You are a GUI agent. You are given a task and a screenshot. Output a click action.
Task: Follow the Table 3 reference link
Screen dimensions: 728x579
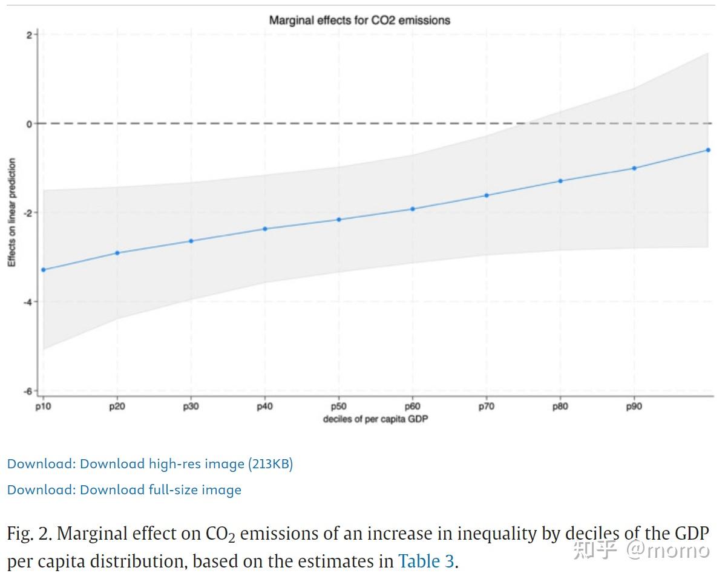tap(425, 561)
